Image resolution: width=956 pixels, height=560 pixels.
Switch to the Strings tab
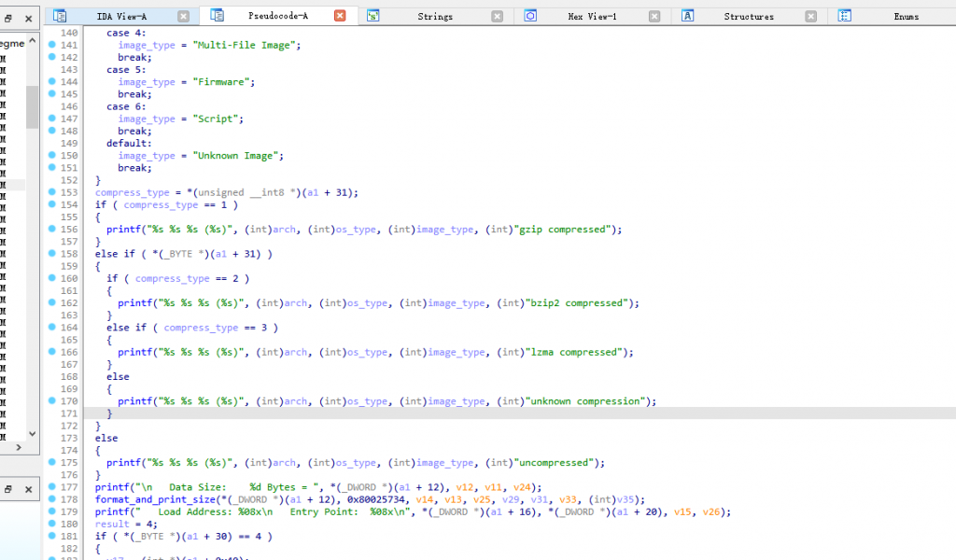coord(435,17)
